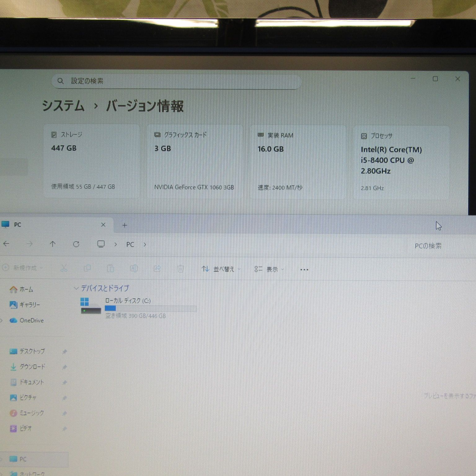Viewport: 476px width, 476px height.
Task: Refresh the PC folder view
Action: [x=76, y=244]
